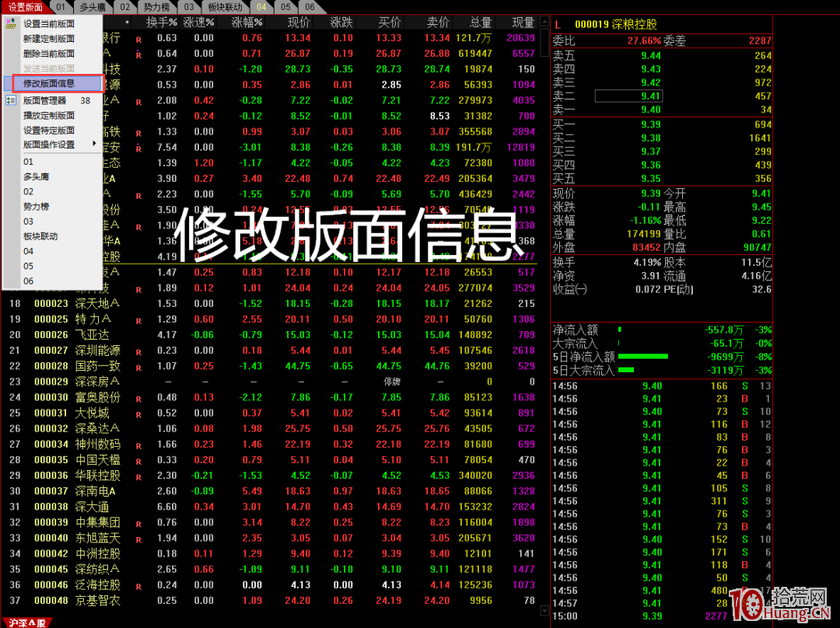The image size is (840, 628).
Task: Sort by the 涨速% column header
Action: 199,23
